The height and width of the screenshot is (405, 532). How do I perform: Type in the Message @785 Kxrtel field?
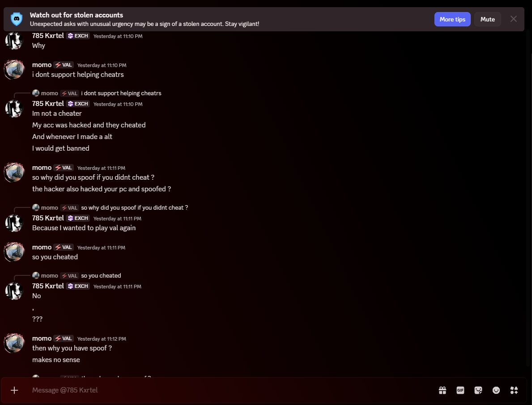(x=224, y=390)
